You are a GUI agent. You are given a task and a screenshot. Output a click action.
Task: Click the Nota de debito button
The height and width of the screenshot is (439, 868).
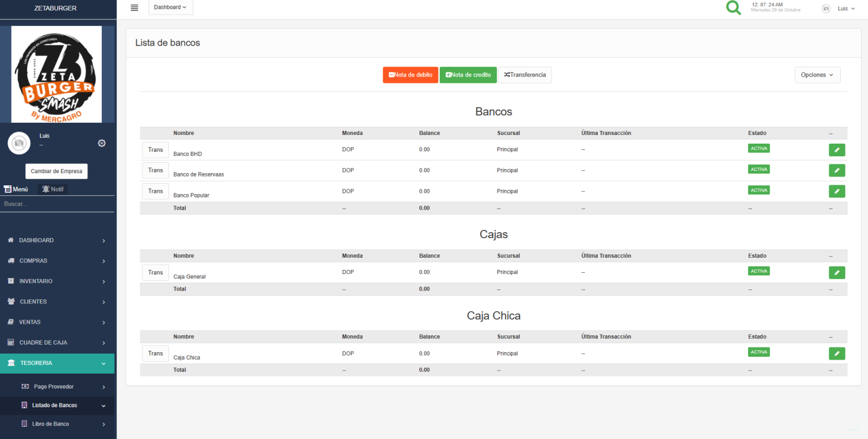click(x=410, y=75)
